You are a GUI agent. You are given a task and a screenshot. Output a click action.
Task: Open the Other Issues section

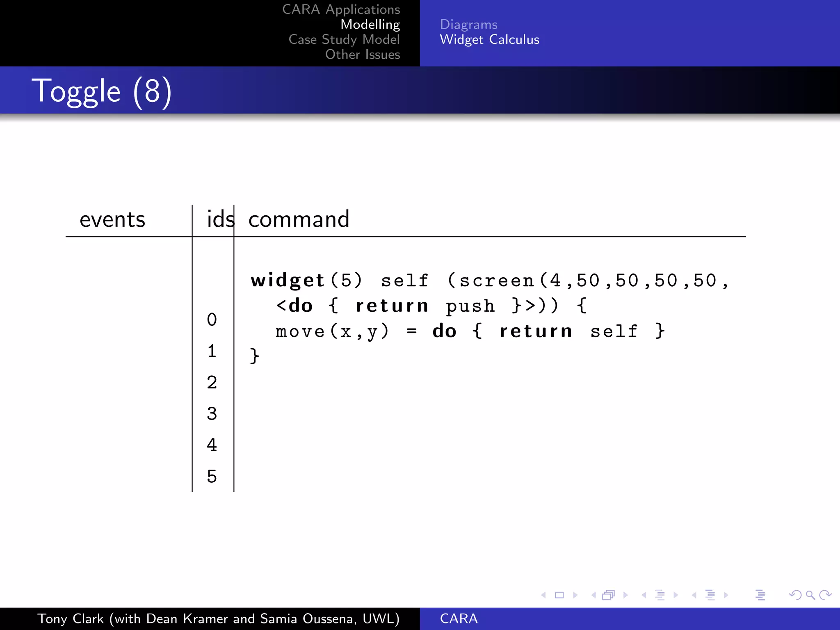363,54
